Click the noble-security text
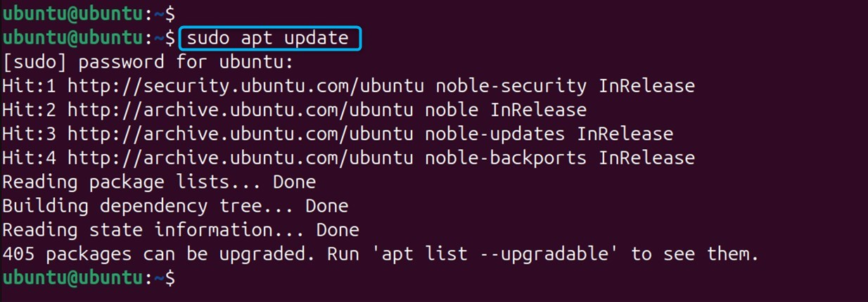Image resolution: width=868 pixels, height=302 pixels. point(511,86)
